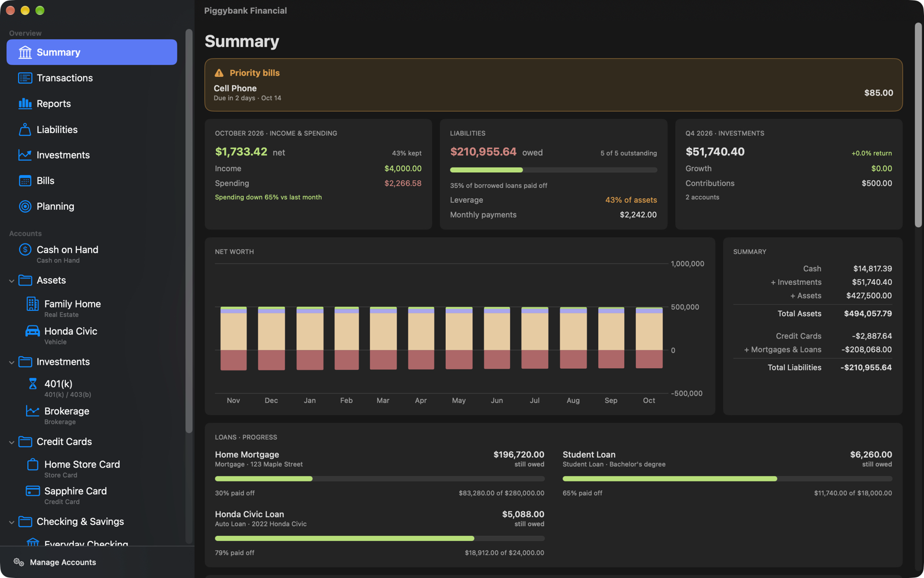Collapse the Checking & Savings folder chevron
This screenshot has height=578, width=924.
(12, 522)
